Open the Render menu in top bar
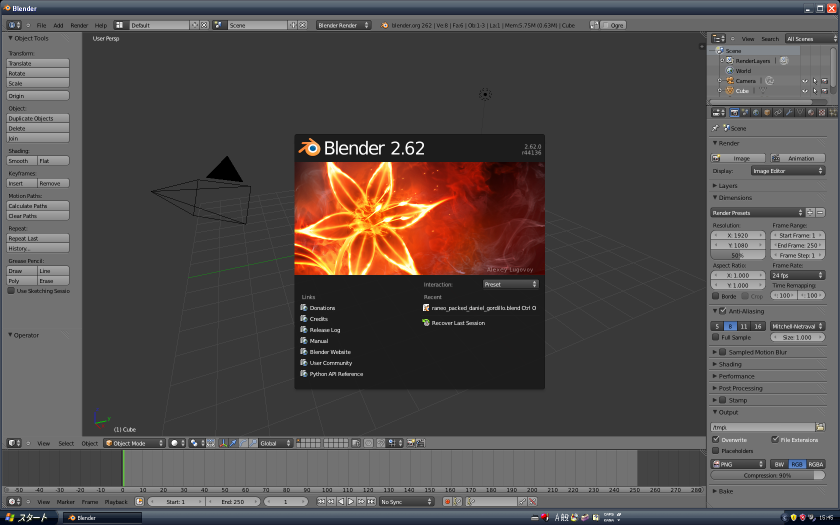This screenshot has height=525, width=840. [x=79, y=25]
